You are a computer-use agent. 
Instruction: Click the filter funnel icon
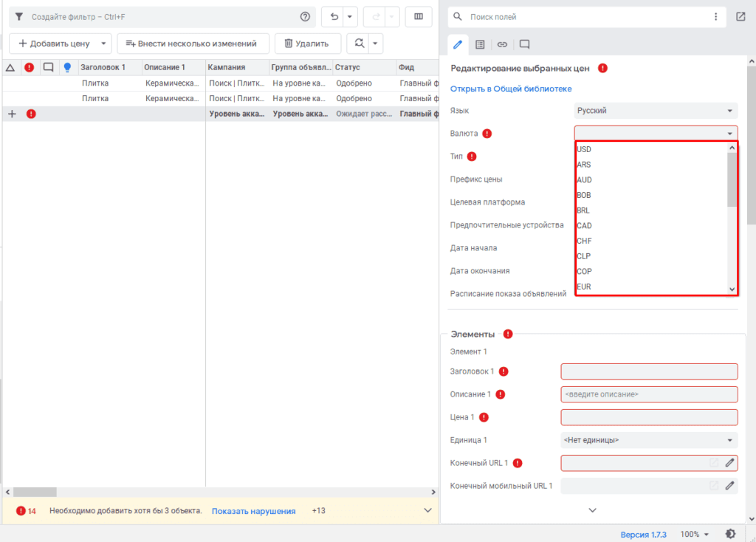click(x=18, y=17)
